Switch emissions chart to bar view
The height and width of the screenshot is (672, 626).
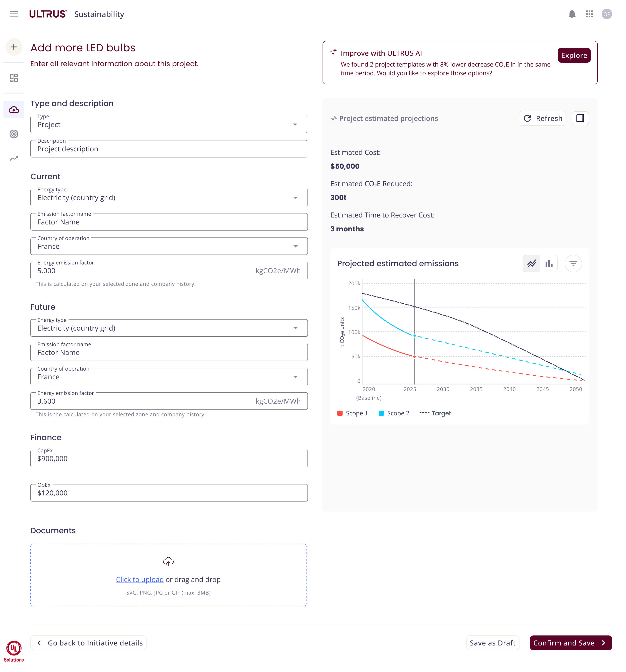pos(549,263)
